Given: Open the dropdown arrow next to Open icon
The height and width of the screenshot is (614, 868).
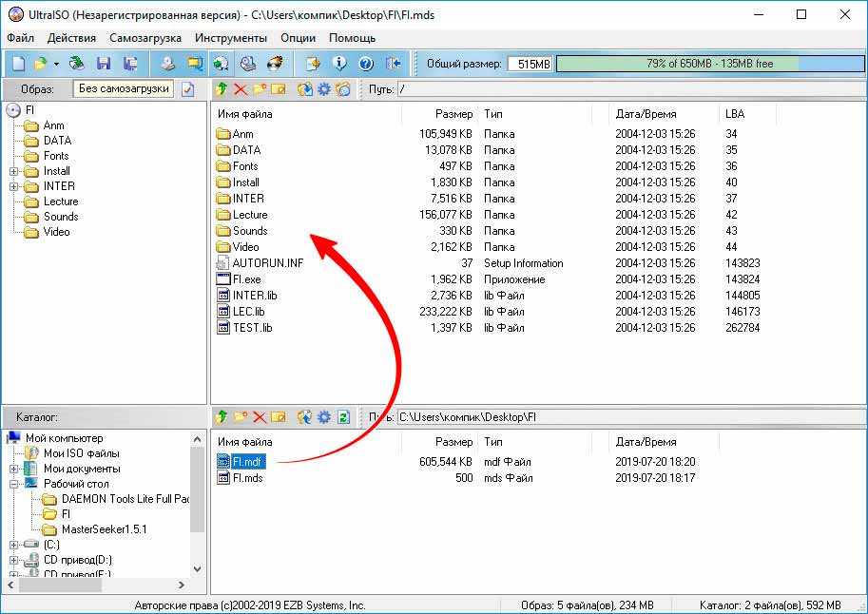Looking at the screenshot, I should (56, 64).
